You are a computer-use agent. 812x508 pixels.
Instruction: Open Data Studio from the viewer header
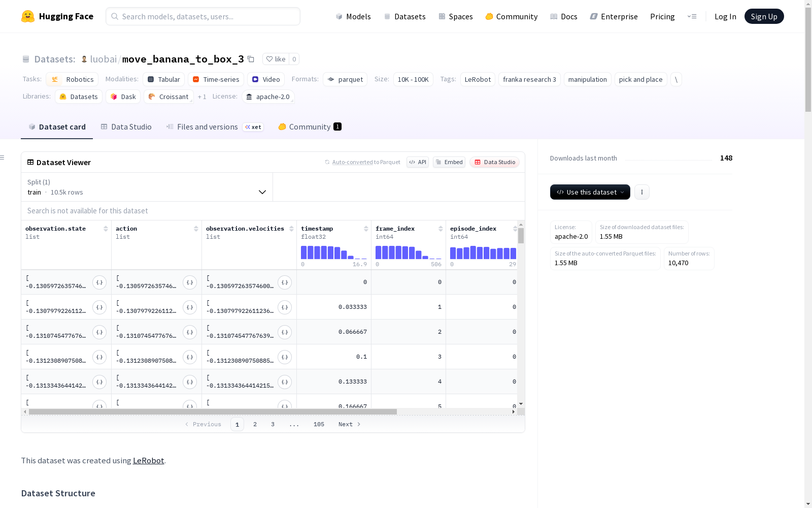(x=494, y=162)
